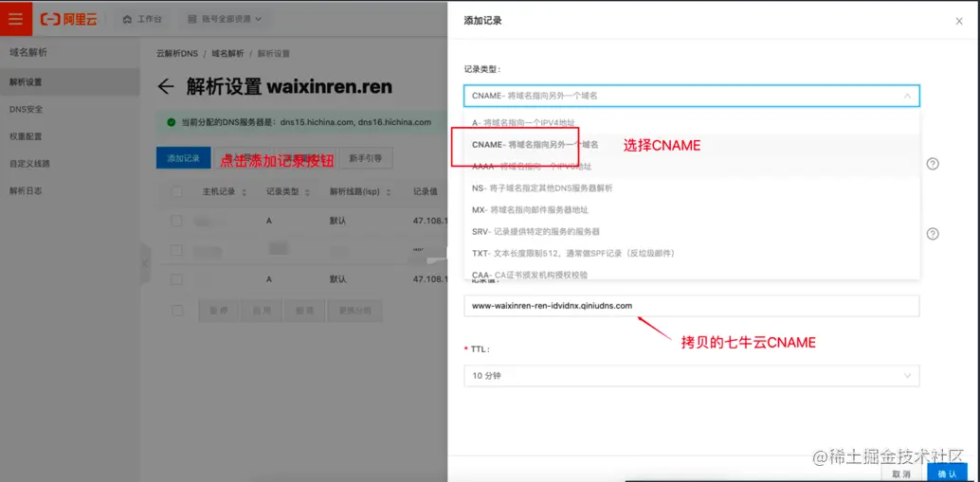Click the 暂停 batch button
The height and width of the screenshot is (482, 980).
pyautogui.click(x=218, y=311)
